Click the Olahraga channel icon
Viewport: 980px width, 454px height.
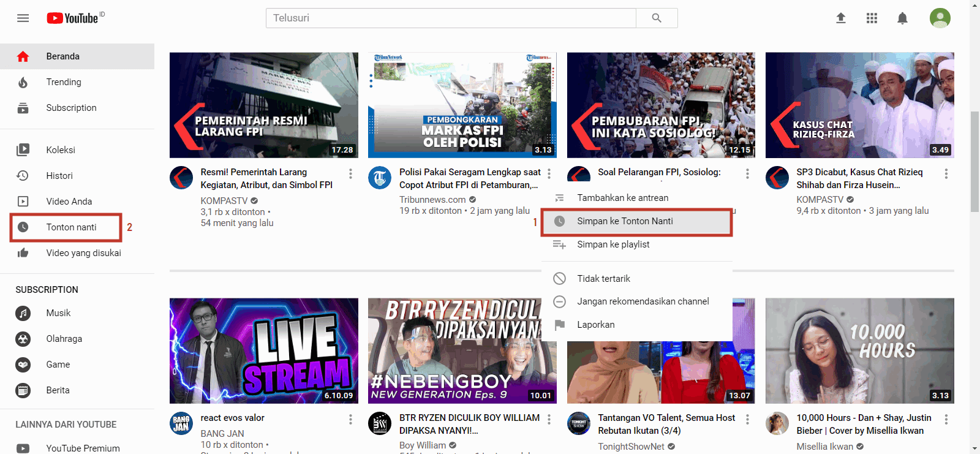pyautogui.click(x=23, y=339)
